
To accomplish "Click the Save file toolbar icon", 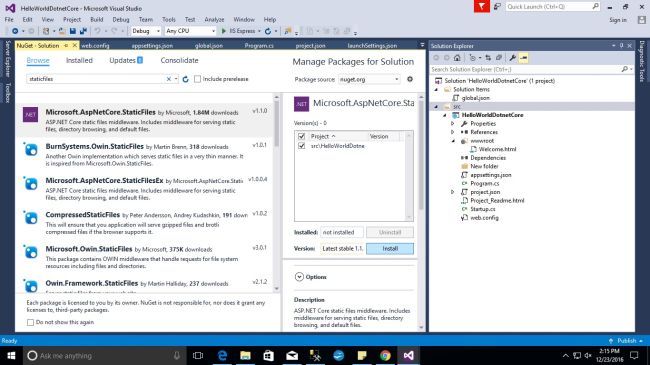I will click(x=73, y=31).
